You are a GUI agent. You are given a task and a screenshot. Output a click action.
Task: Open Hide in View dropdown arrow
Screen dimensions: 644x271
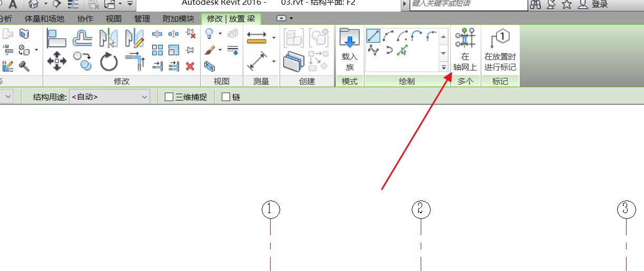220,34
